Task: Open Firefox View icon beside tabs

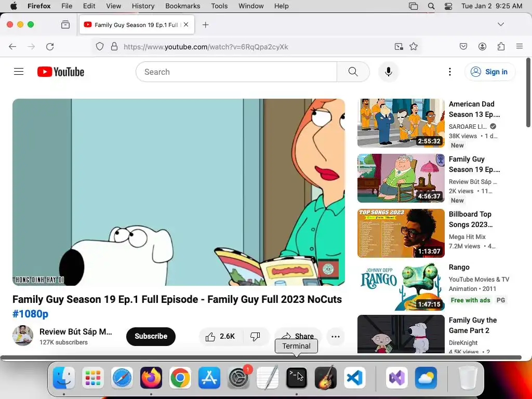Action: tap(65, 24)
